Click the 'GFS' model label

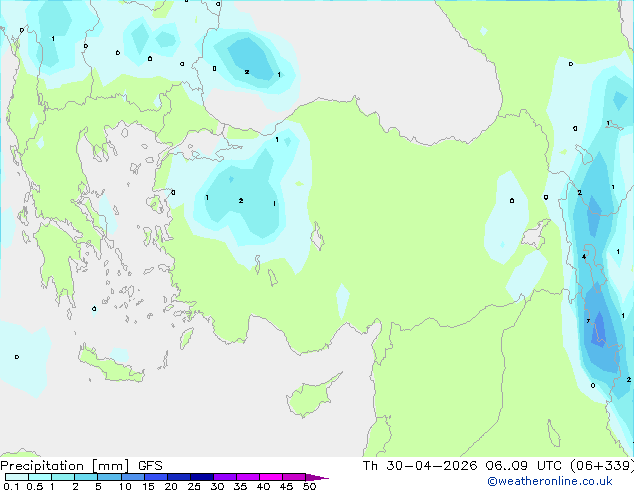tap(150, 466)
